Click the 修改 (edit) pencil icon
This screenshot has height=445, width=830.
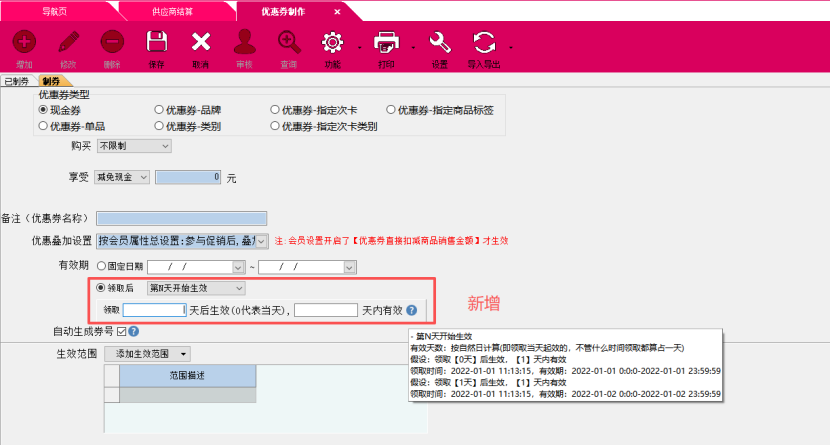[x=68, y=42]
